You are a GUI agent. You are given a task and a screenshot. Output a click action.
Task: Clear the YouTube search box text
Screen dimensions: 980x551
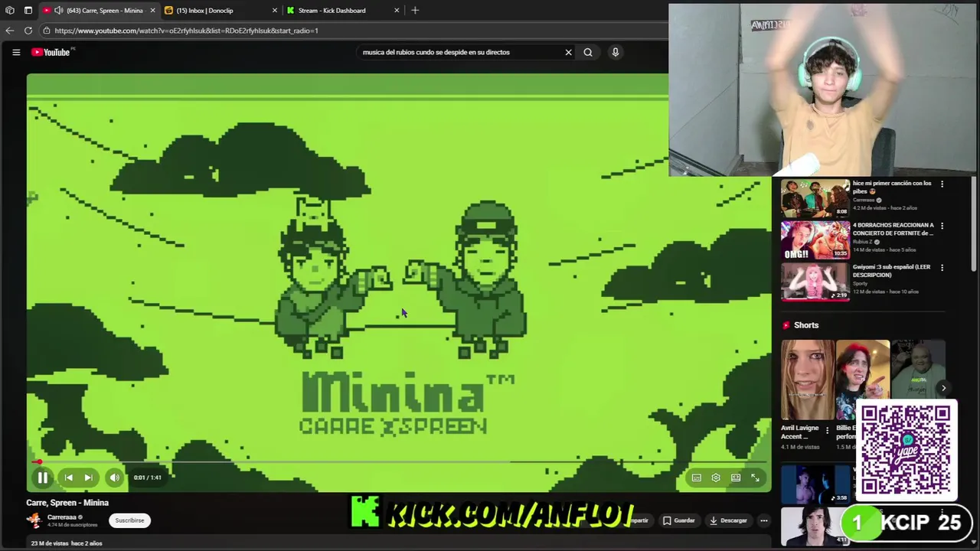[568, 52]
